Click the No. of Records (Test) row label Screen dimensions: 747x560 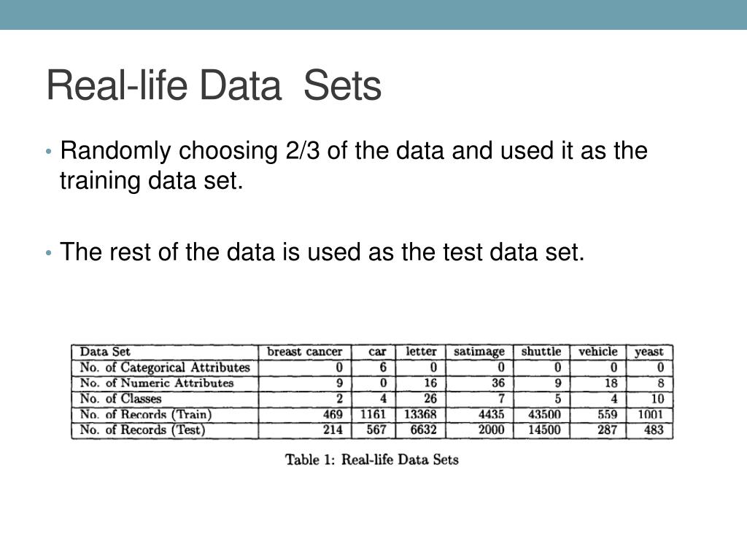pos(142,430)
